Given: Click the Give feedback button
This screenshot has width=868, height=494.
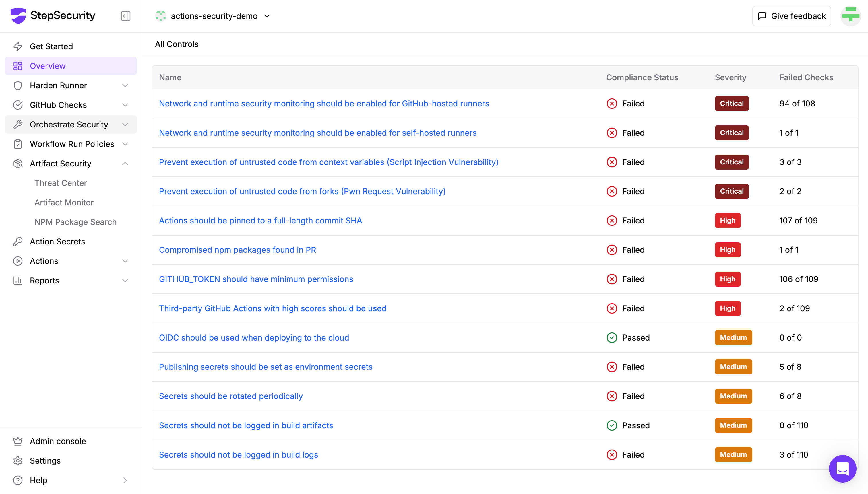Looking at the screenshot, I should tap(791, 16).
